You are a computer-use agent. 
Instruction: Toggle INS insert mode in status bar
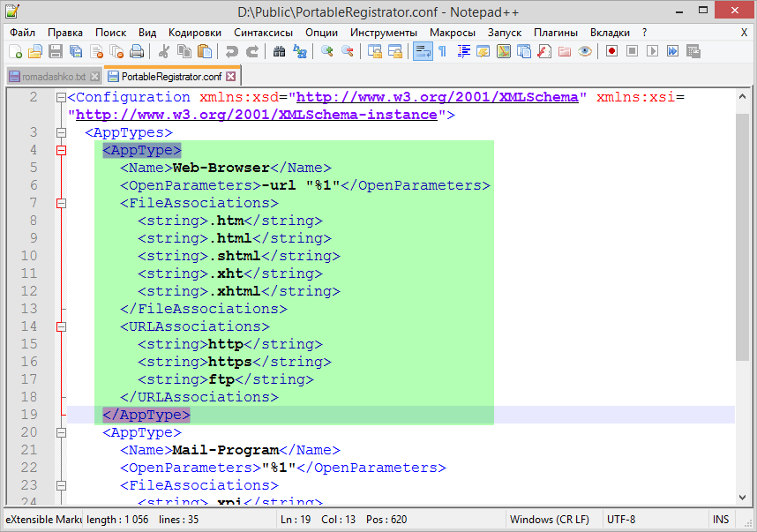(720, 520)
